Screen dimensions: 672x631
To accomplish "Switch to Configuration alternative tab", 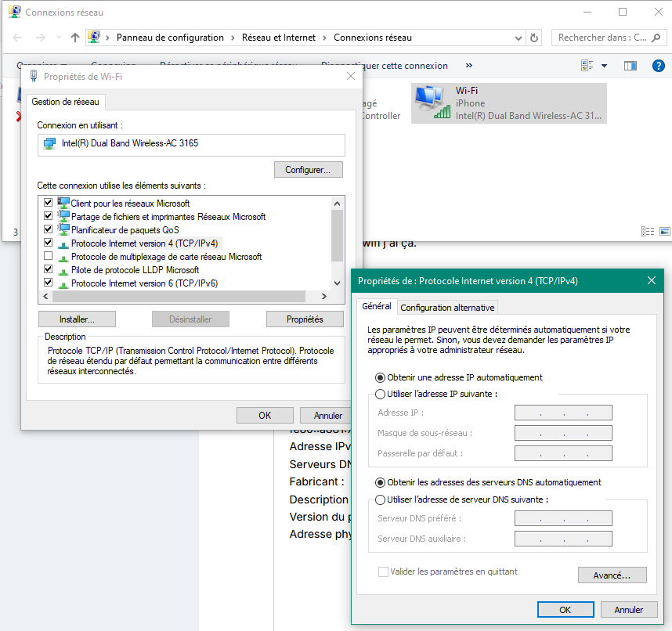I will [447, 308].
